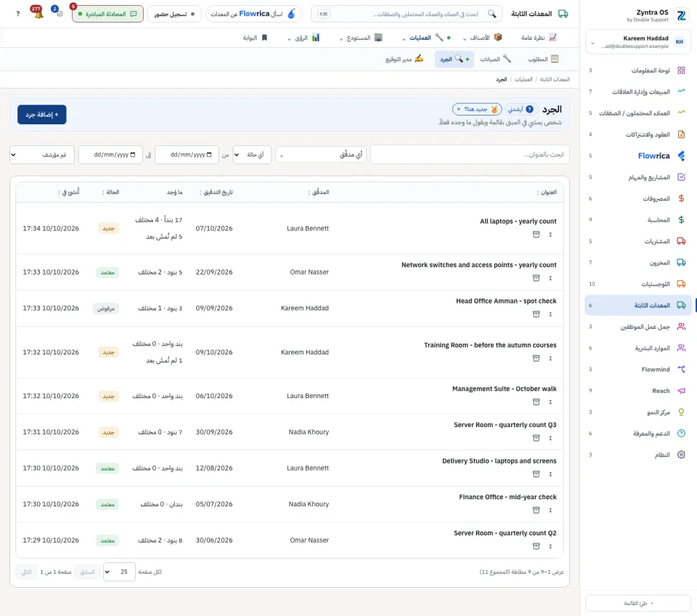Screen dimensions: 697x616
Task: Open مركز النمو in the sidebar
Action: tap(638, 412)
